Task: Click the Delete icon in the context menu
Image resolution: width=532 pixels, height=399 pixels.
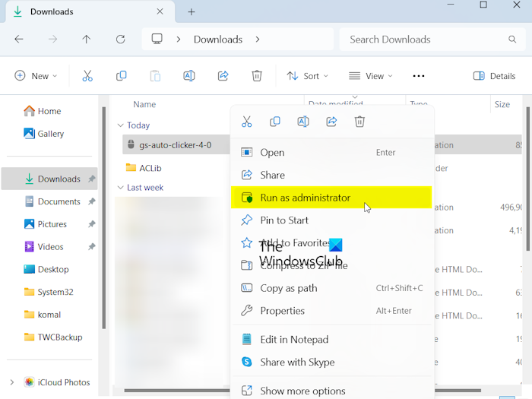Action: pos(359,122)
